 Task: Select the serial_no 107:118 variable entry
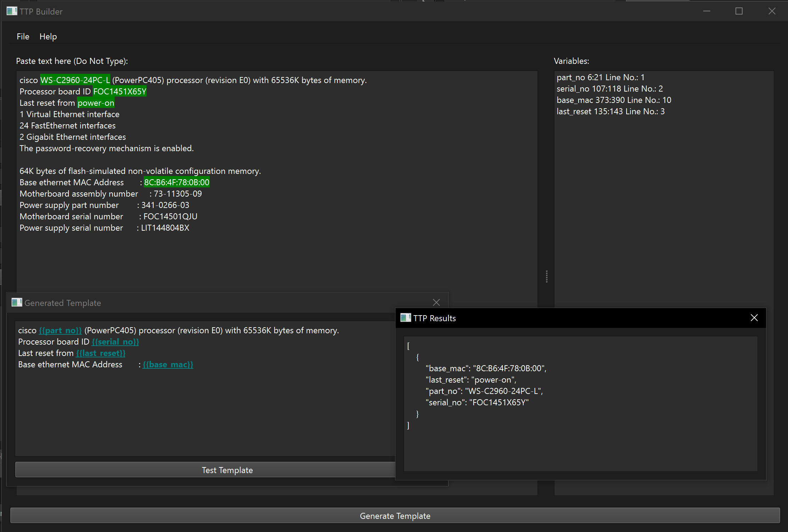(610, 89)
